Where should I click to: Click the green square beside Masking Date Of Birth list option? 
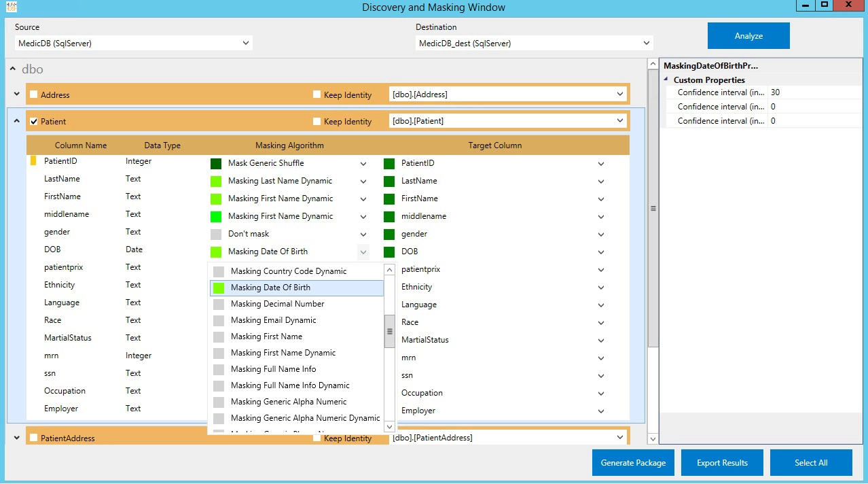(x=219, y=288)
